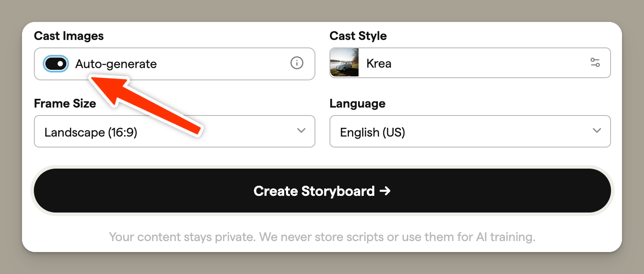Click arrow icon in Create Storyboard button
The height and width of the screenshot is (274, 644).
385,191
